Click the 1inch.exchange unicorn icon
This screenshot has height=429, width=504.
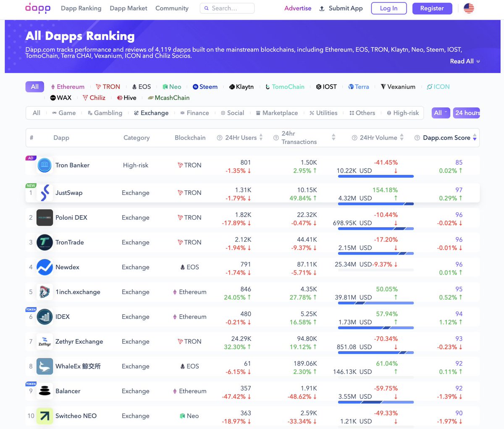45,292
